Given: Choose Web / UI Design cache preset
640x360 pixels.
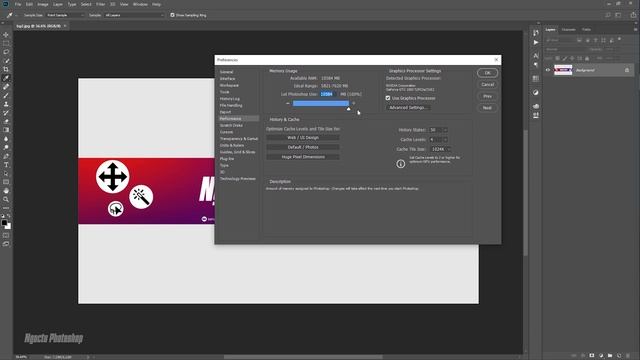Looking at the screenshot, I should (x=303, y=138).
